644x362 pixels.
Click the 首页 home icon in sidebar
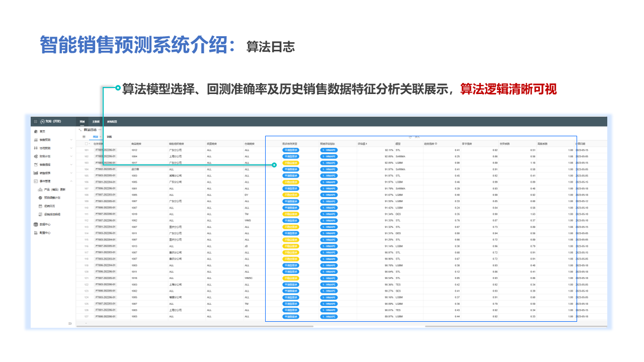tap(35, 131)
